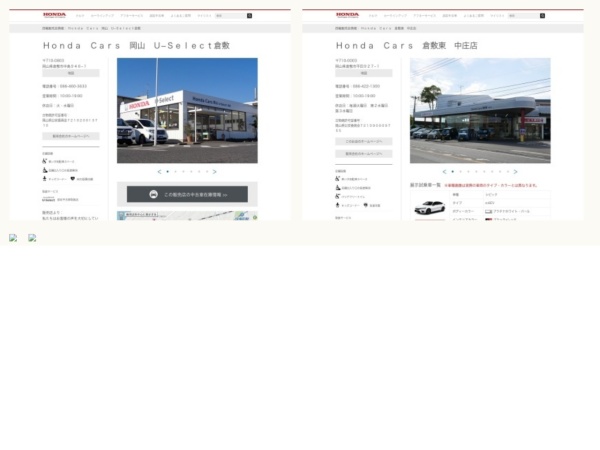The height and width of the screenshot is (450, 600).
Task: Click the heart icon on the U-Select倉敷 page
Action: coord(73,179)
